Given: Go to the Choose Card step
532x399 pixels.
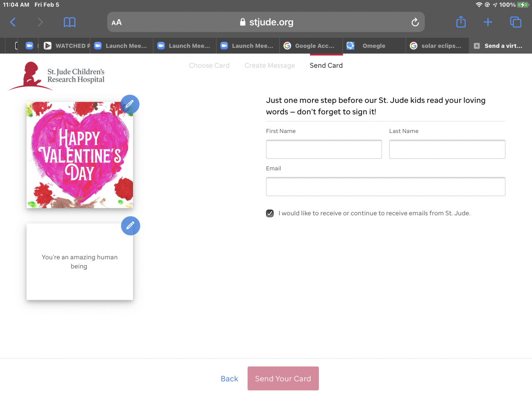Looking at the screenshot, I should pyautogui.click(x=209, y=66).
